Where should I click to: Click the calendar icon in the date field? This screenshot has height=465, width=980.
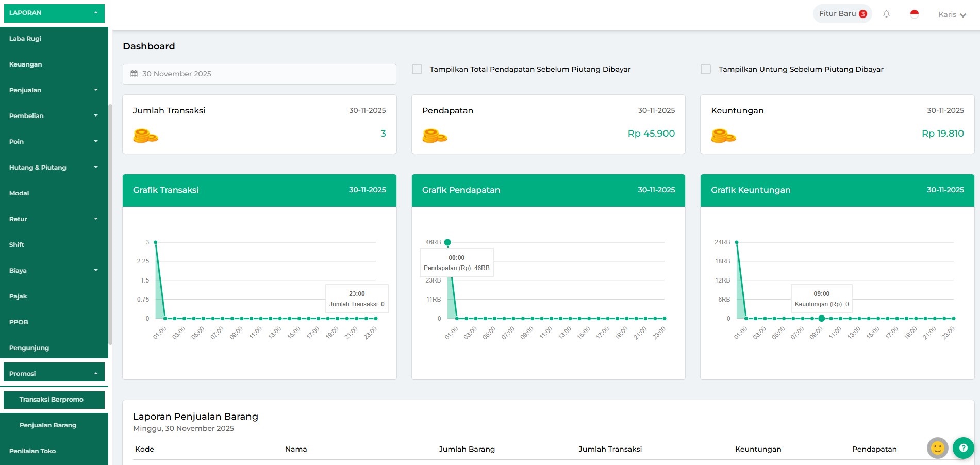pos(134,74)
